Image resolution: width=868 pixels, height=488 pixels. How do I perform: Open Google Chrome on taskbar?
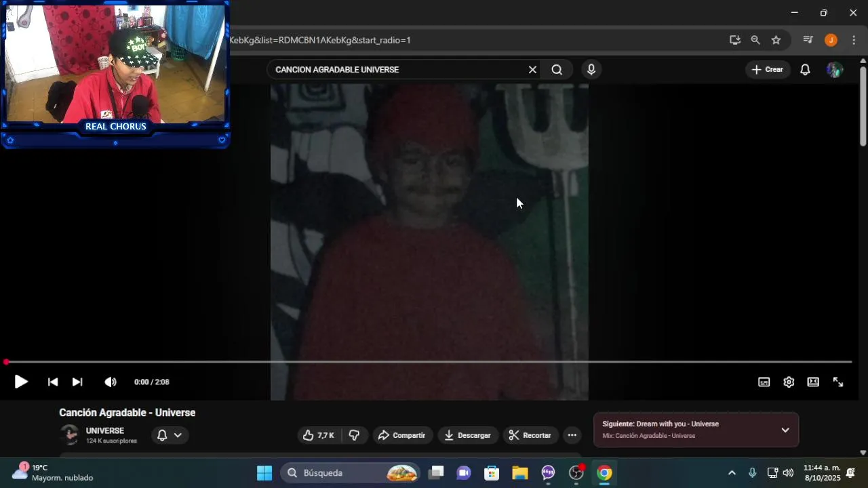[604, 473]
